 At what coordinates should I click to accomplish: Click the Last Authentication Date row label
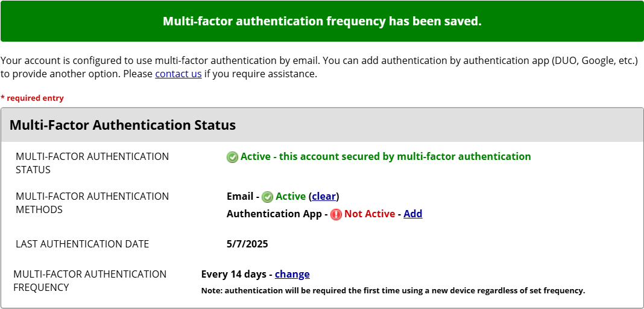82,244
